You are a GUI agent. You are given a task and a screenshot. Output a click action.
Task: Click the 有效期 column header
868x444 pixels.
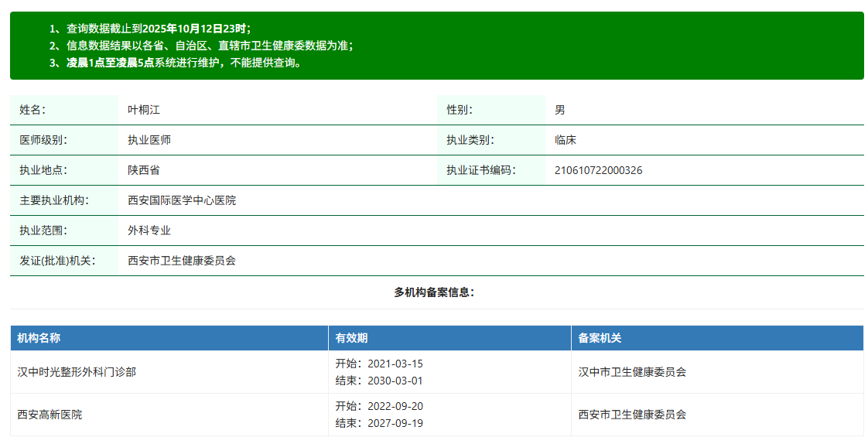point(351,338)
